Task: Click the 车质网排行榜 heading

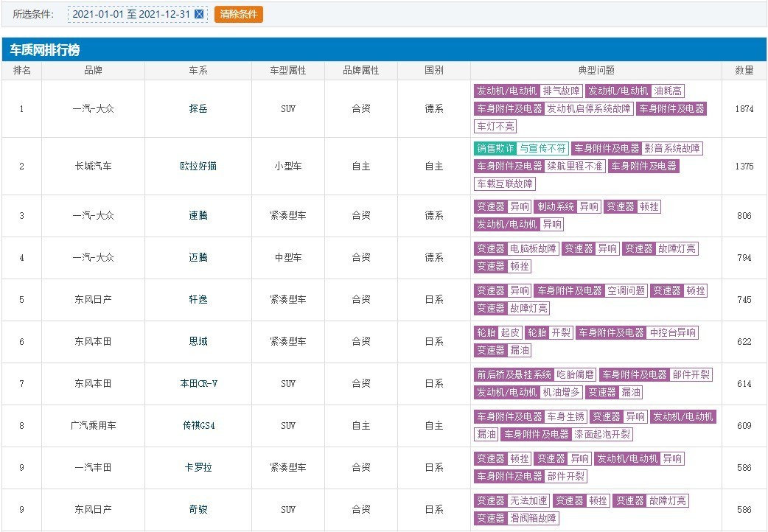Action: pyautogui.click(x=45, y=50)
